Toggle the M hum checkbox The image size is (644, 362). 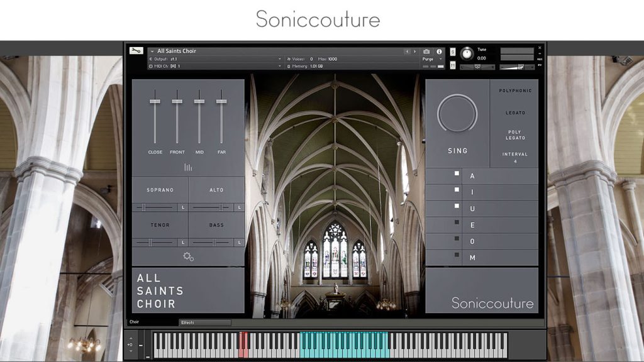click(457, 255)
